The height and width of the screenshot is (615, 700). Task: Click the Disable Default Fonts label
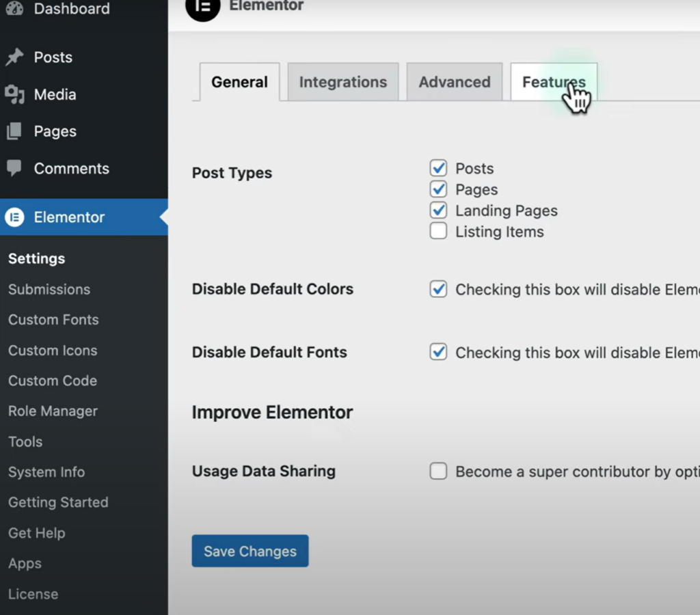click(x=269, y=352)
